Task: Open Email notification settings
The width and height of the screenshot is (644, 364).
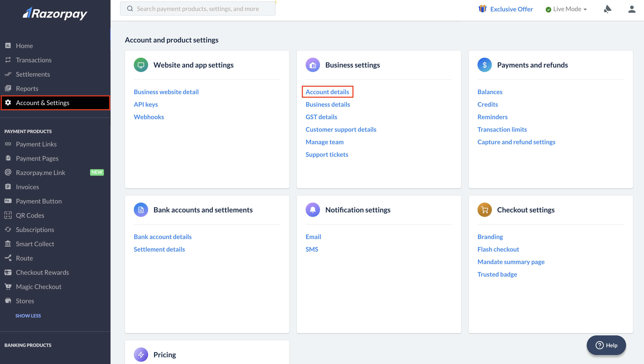Action: tap(313, 237)
